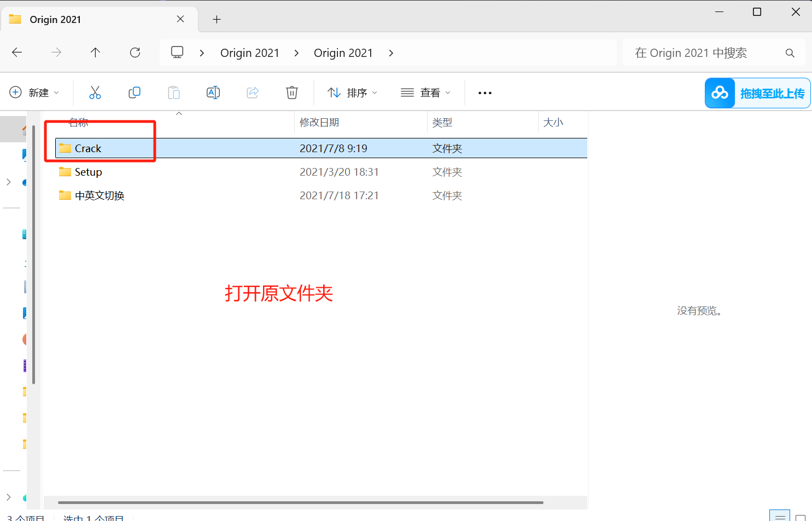Screen dimensions: 812x521
Task: Click the Copy icon
Action: (x=135, y=92)
